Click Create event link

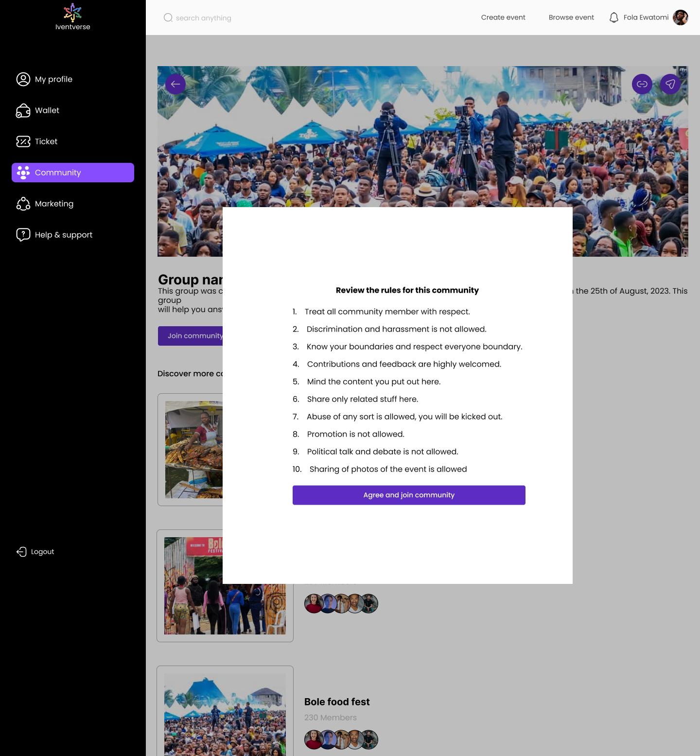click(x=503, y=18)
